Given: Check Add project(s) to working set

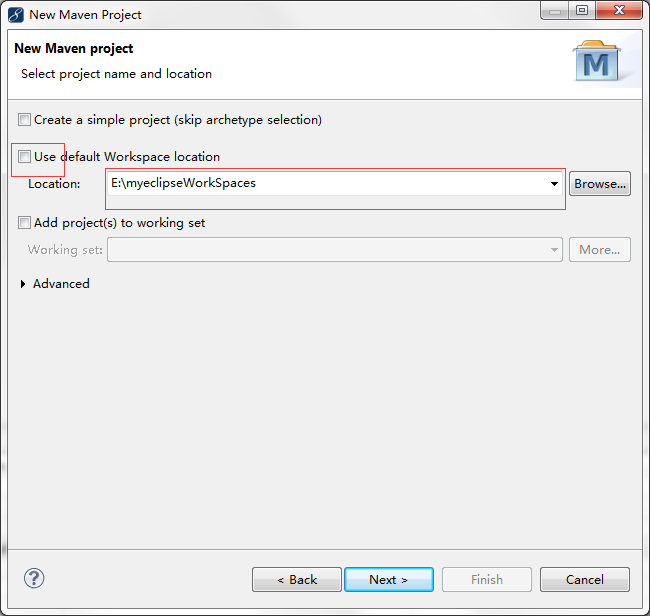Looking at the screenshot, I should point(25,223).
